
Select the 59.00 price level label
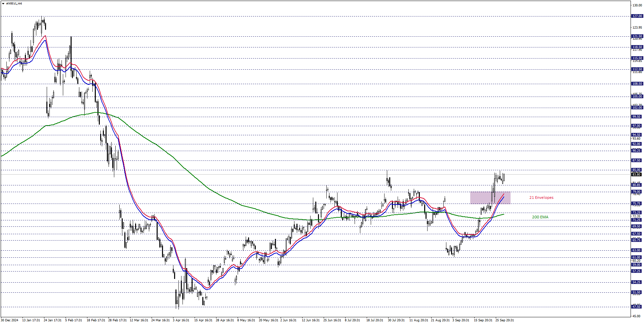637,265
